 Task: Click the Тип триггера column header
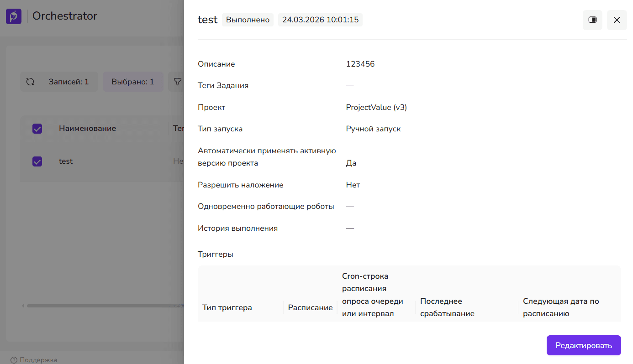227,307
